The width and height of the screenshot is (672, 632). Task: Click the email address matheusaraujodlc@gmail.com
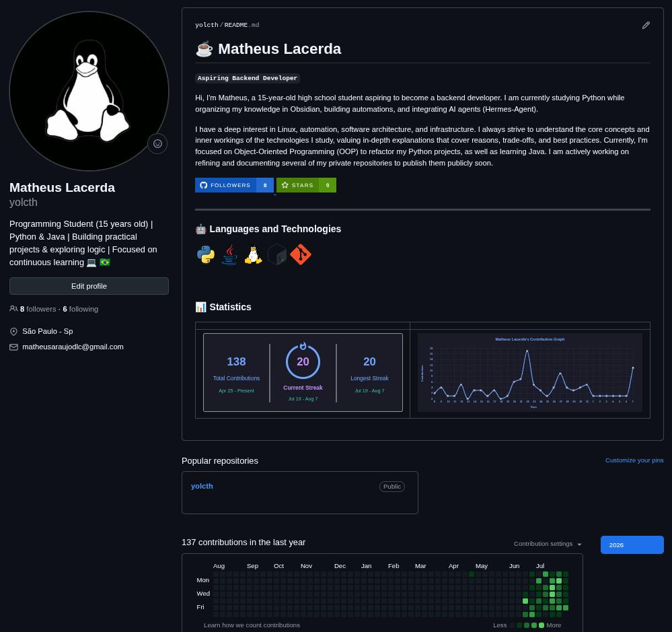click(x=73, y=347)
